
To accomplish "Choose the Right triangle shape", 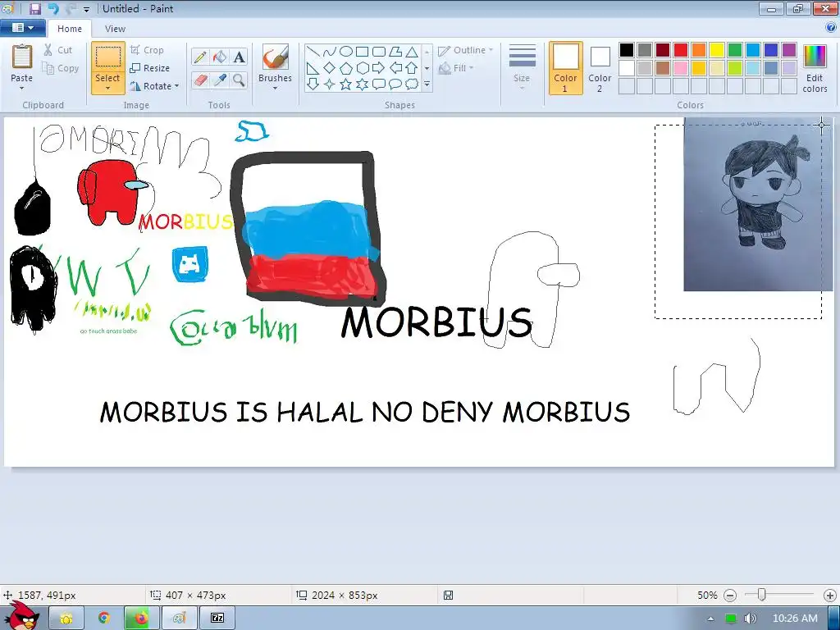I will (x=313, y=68).
